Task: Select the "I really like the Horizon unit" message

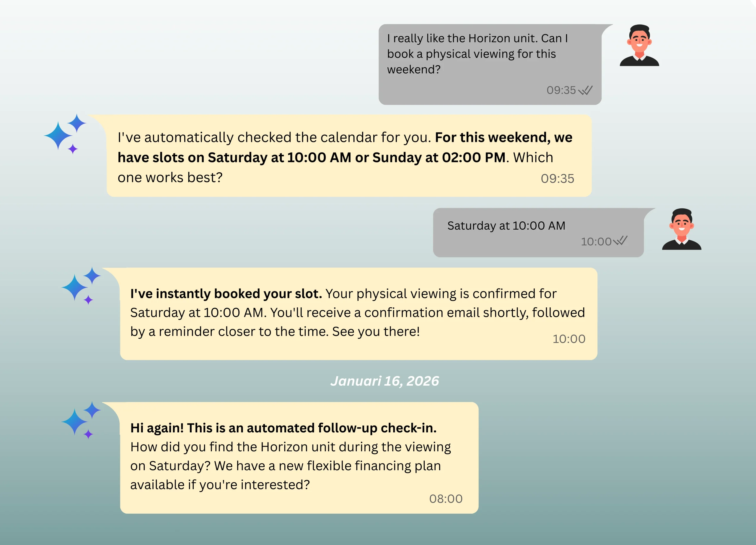Action: click(x=477, y=54)
